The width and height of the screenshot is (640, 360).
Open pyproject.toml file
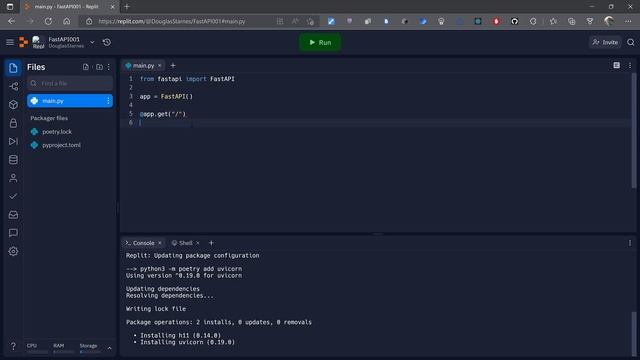61,145
